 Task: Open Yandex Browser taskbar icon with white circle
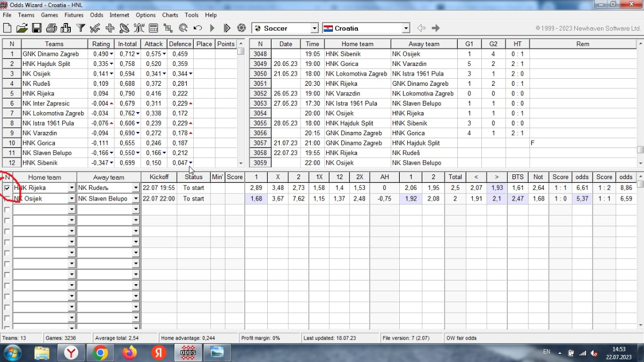[71, 352]
